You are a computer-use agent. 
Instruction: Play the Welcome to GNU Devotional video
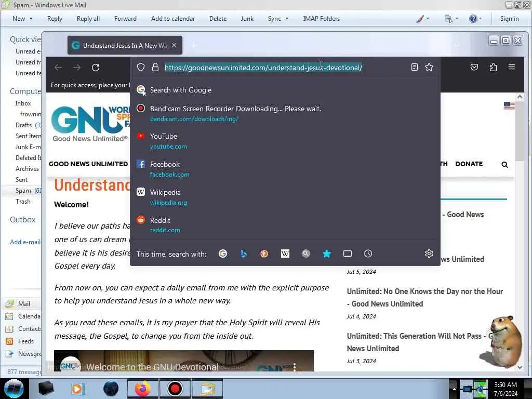coord(183,361)
